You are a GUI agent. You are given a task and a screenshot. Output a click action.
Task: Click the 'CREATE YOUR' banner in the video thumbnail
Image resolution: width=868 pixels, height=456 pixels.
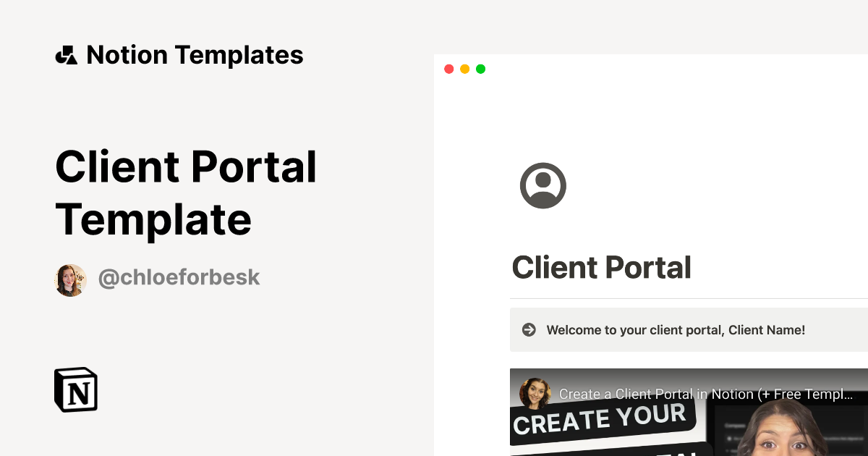602,421
